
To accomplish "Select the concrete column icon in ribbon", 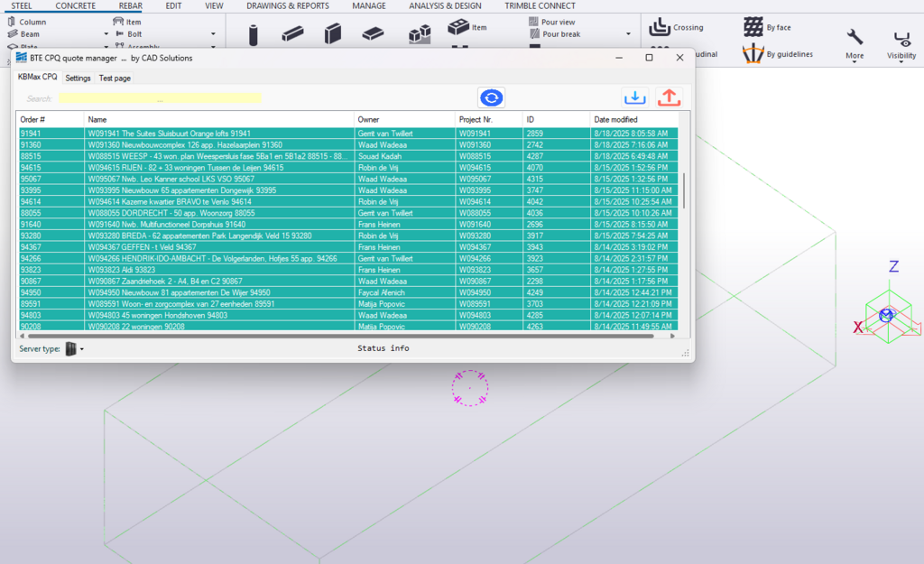I will pyautogui.click(x=254, y=34).
